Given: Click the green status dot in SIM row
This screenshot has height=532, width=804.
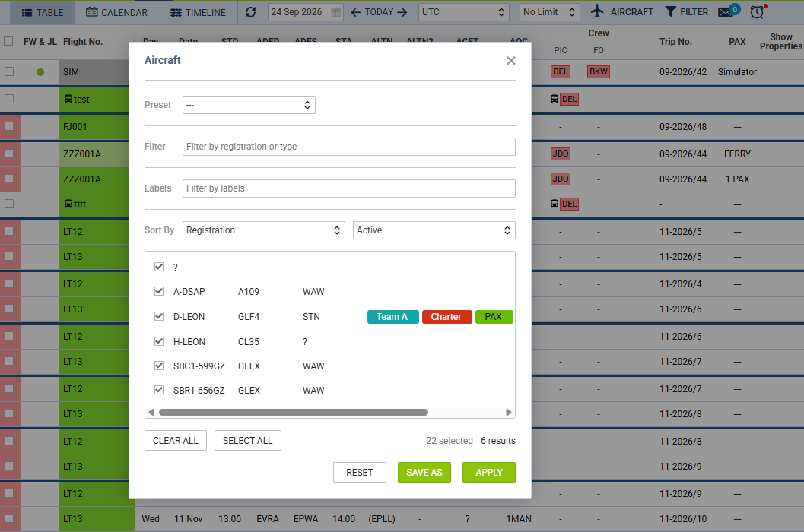Looking at the screenshot, I should tap(40, 72).
